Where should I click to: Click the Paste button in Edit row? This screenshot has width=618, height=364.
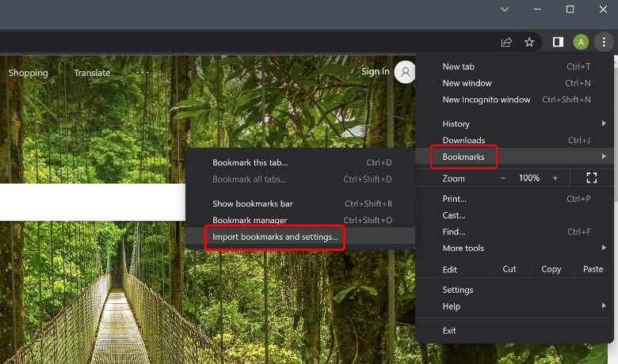(593, 269)
